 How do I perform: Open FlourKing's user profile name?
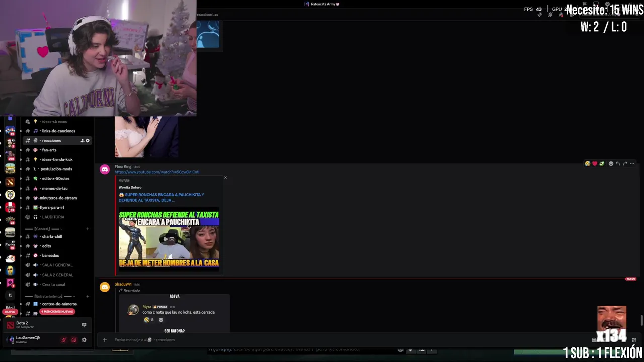pyautogui.click(x=123, y=166)
